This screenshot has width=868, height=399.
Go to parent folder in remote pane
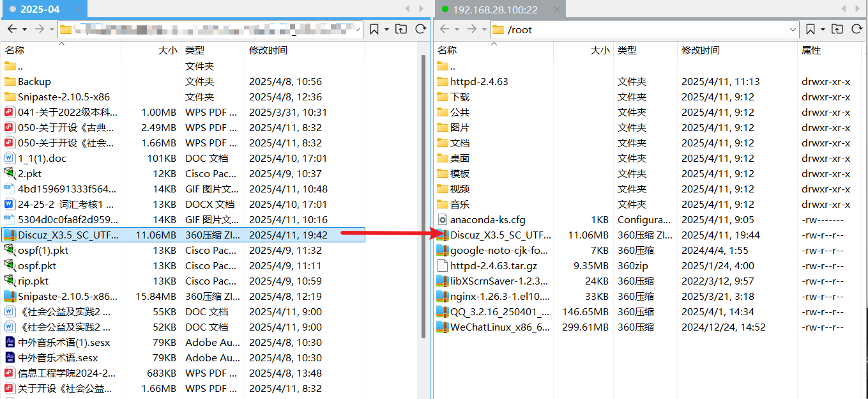pos(837,29)
